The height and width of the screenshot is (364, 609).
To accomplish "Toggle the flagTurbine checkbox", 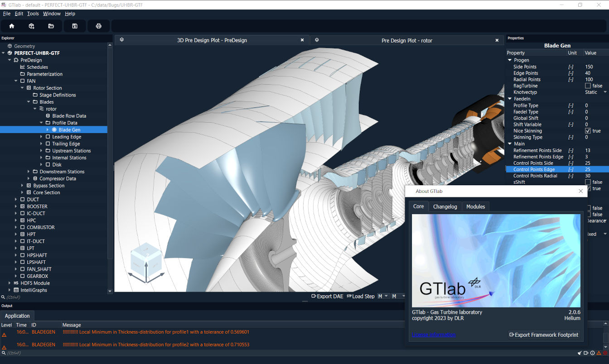I will pyautogui.click(x=588, y=86).
